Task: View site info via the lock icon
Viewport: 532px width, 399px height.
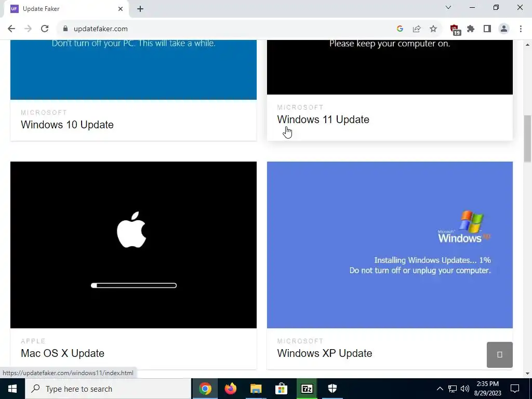Action: (65, 29)
